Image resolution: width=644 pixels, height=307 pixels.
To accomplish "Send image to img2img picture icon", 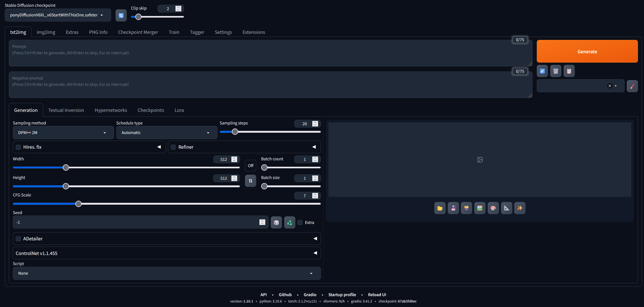I will tap(480, 208).
